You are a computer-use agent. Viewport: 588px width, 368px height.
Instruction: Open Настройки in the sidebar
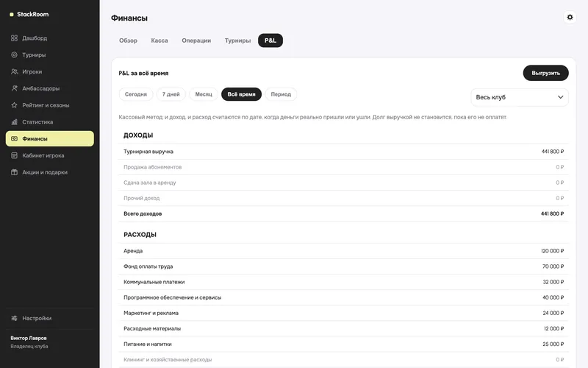click(x=50, y=318)
